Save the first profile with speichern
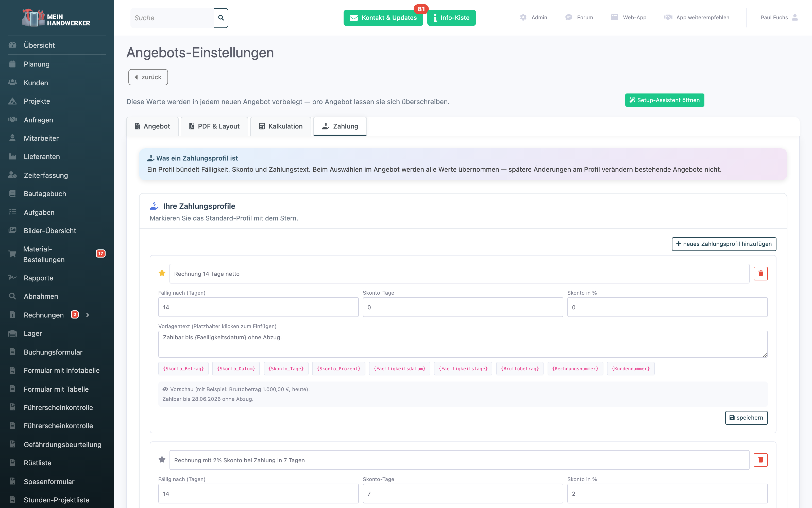 click(x=746, y=418)
